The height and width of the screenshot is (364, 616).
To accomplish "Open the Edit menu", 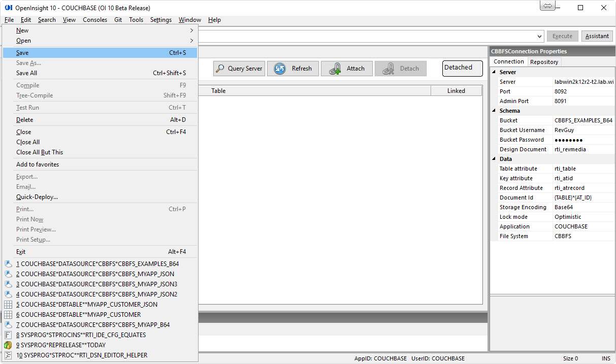I will [26, 20].
